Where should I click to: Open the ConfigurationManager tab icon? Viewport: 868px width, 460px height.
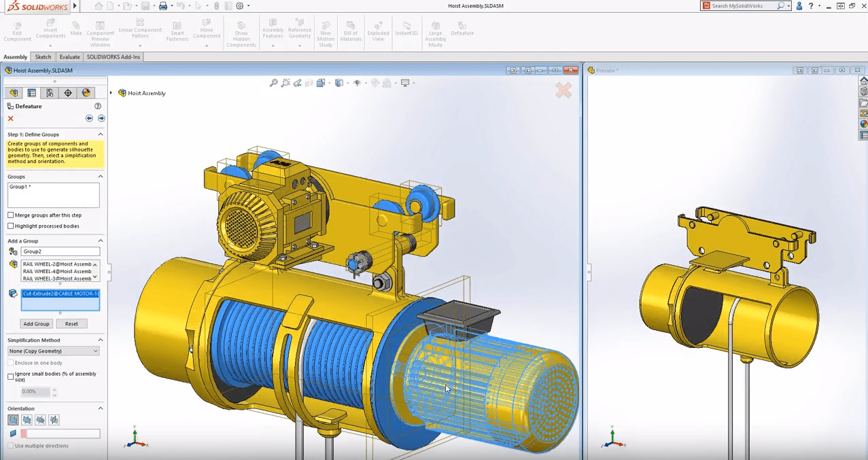[50, 93]
